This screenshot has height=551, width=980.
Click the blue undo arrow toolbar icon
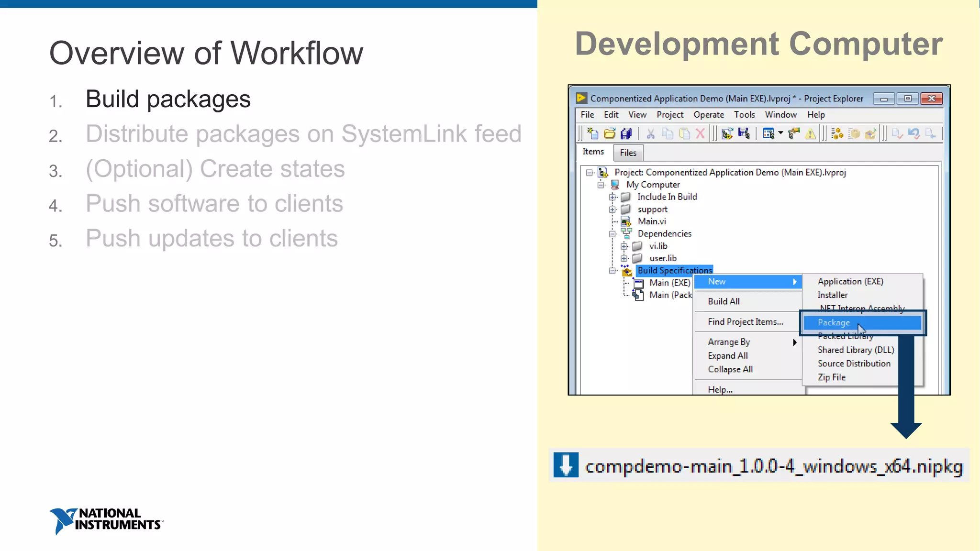pyautogui.click(x=914, y=133)
